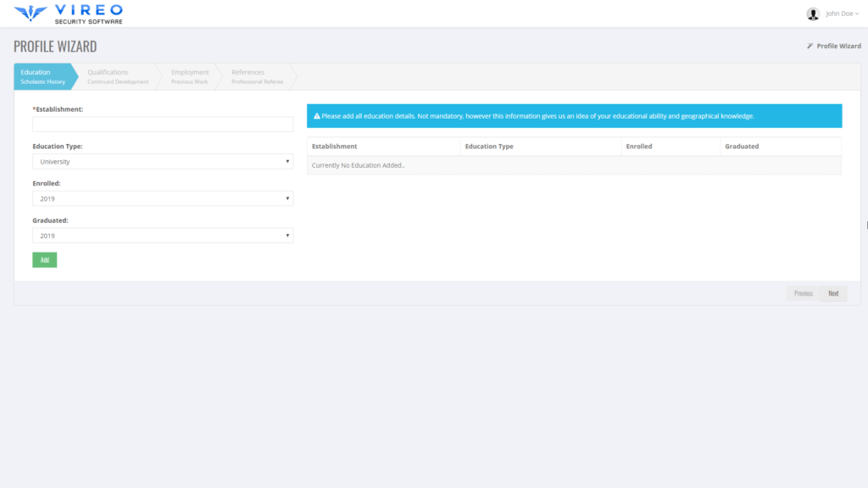Open the user avatar icon
This screenshot has height=488, width=868.
(x=811, y=14)
